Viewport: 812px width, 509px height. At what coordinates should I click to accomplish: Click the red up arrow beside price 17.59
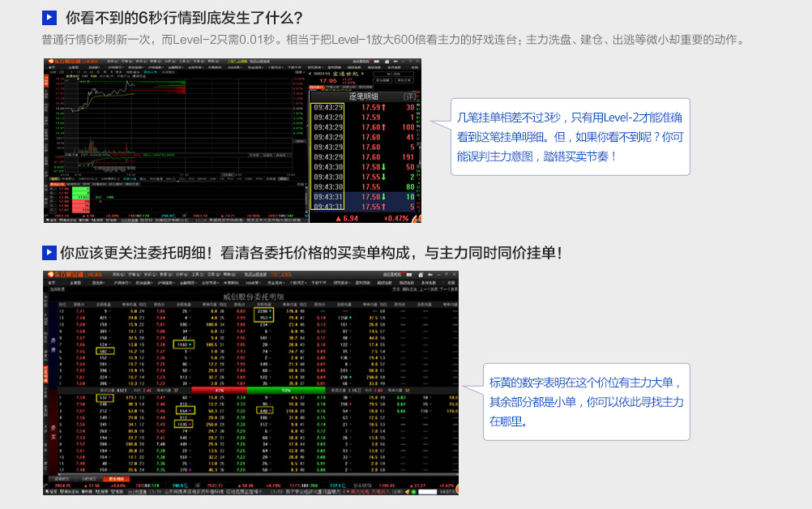click(385, 107)
